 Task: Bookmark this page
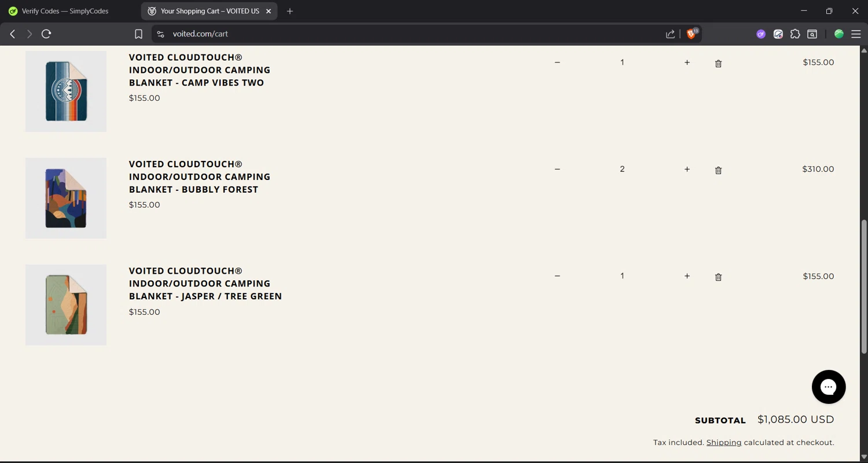(x=138, y=34)
